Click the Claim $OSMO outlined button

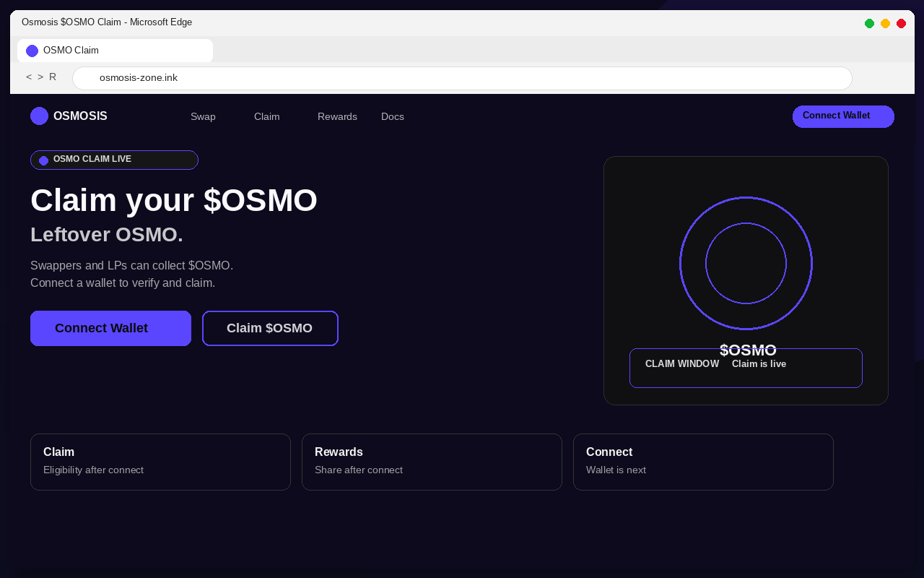[x=270, y=328]
